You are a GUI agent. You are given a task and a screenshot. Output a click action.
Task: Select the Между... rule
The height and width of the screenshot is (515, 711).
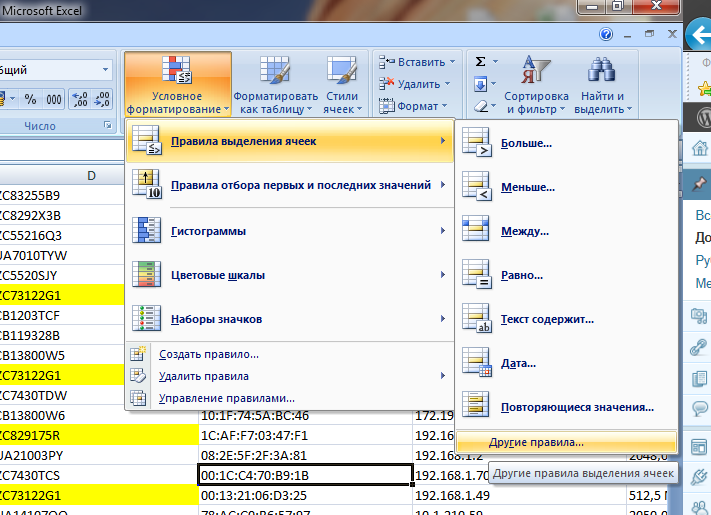[x=566, y=231]
